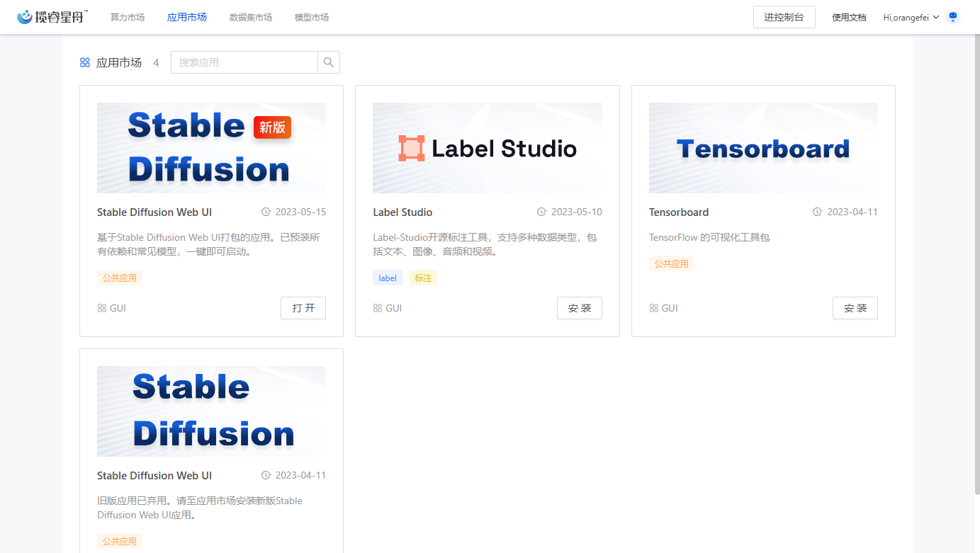Click the search magnifier icon

[328, 62]
